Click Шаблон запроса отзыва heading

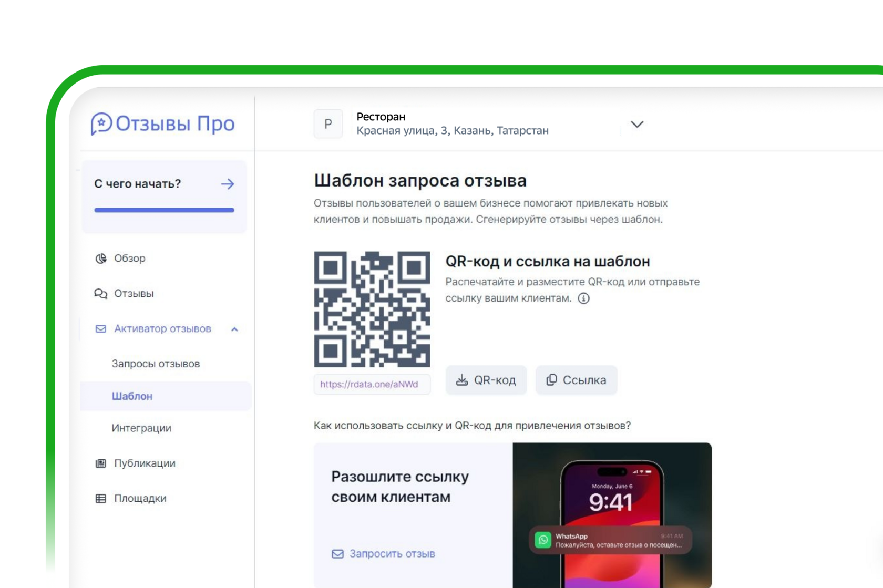(420, 181)
